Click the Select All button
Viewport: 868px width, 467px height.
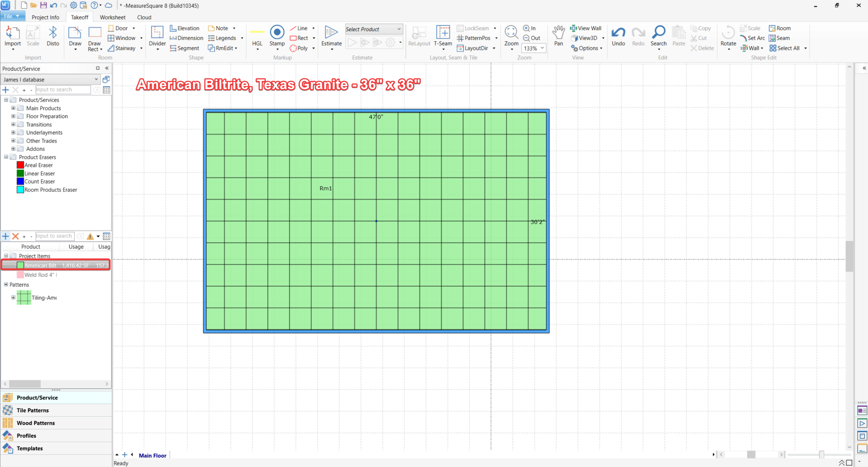pyautogui.click(x=785, y=48)
